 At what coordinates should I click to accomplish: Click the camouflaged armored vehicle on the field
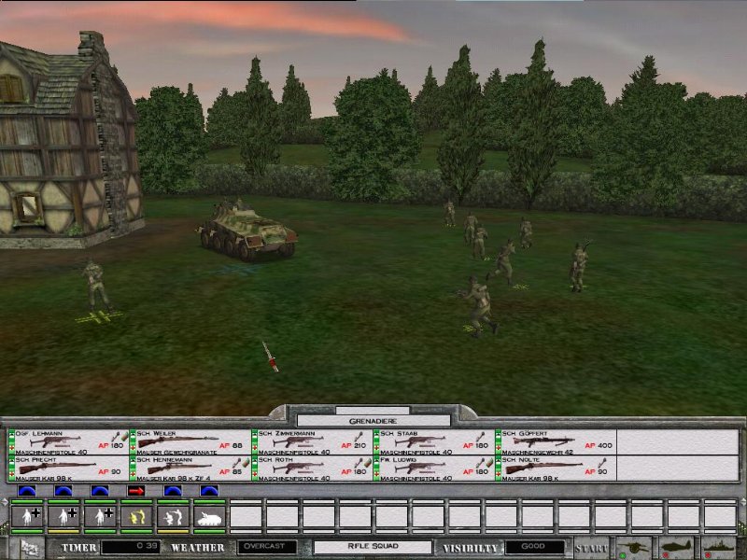(247, 233)
